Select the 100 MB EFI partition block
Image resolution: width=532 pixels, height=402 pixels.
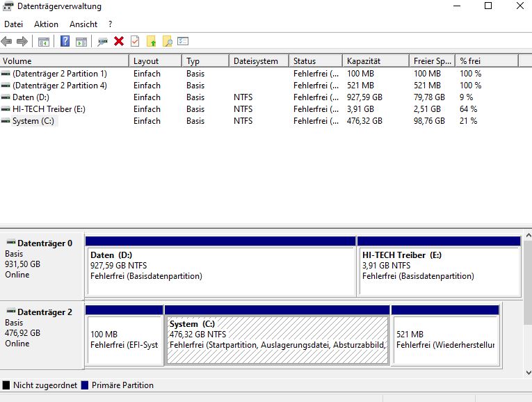124,335
